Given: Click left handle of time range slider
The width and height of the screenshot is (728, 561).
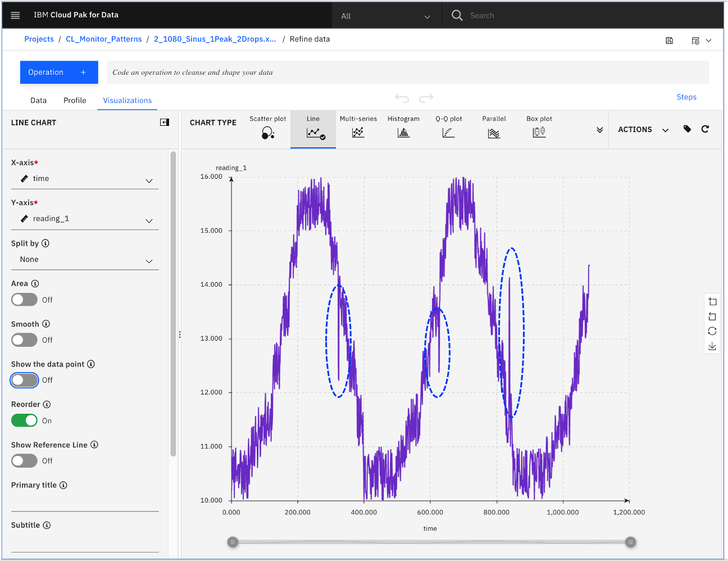Looking at the screenshot, I should (233, 542).
